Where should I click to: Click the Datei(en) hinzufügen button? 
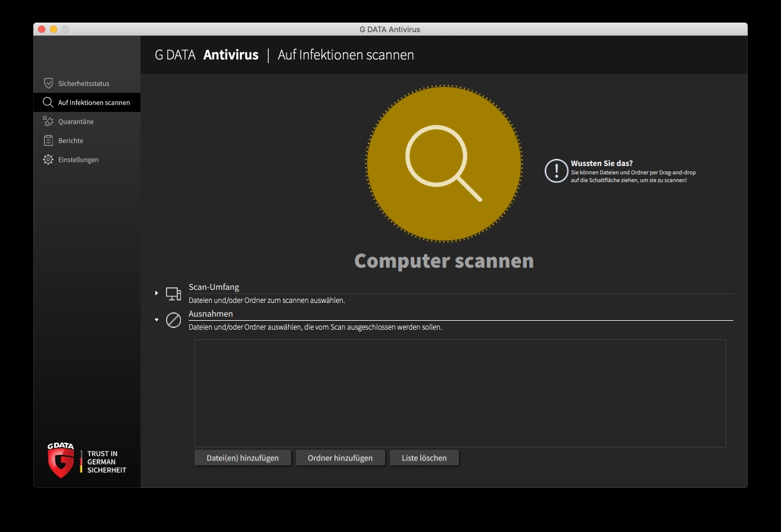(x=242, y=458)
